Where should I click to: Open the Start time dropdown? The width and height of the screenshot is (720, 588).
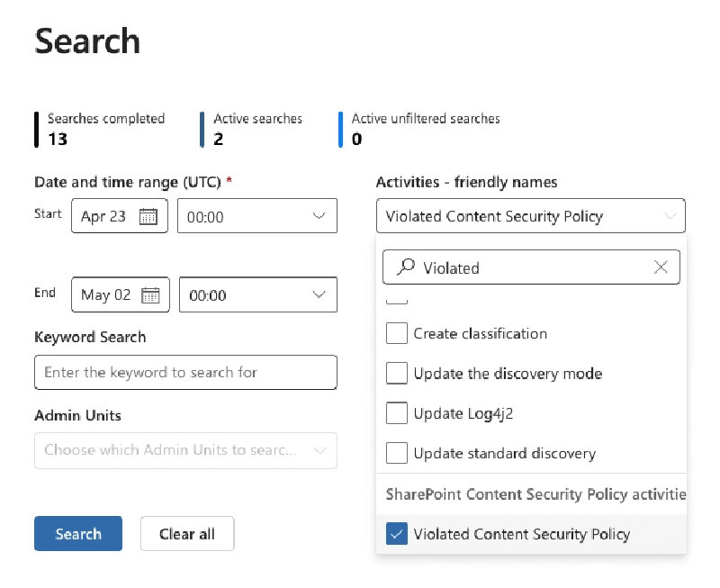[317, 215]
